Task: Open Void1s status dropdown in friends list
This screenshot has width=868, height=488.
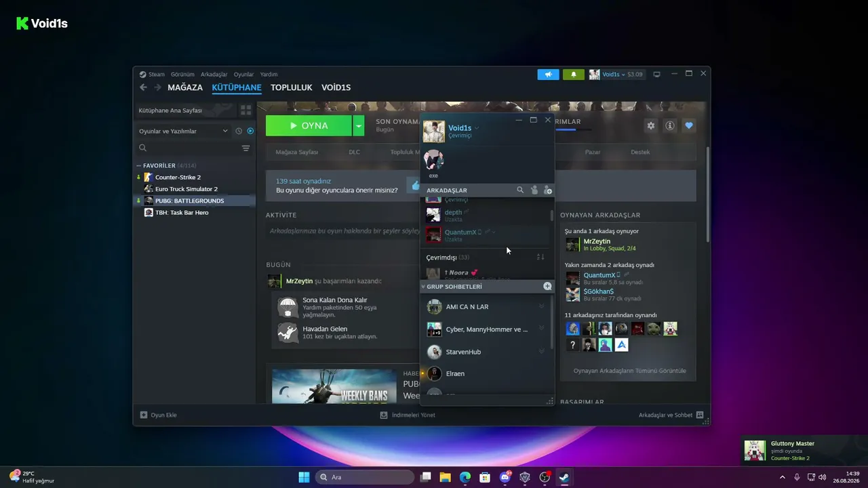Action: pos(477,128)
